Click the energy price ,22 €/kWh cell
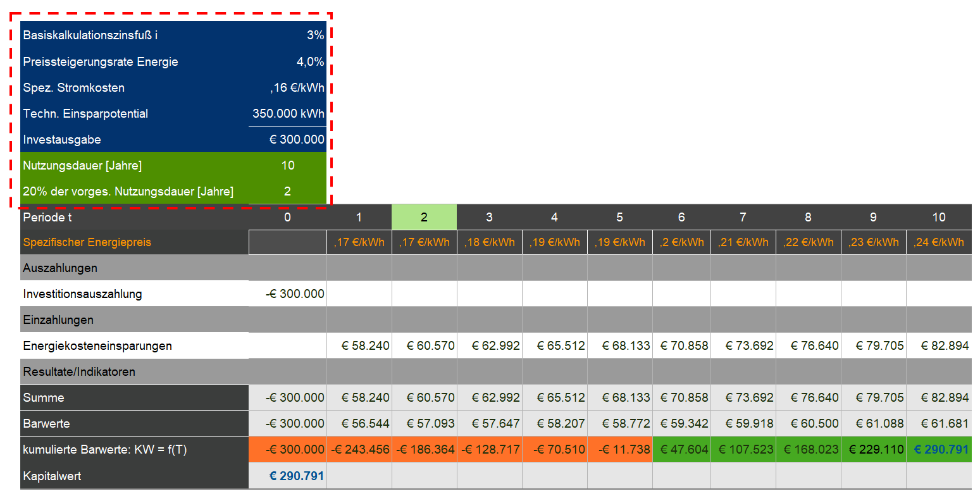Viewport: 980px width, 496px height. (809, 242)
